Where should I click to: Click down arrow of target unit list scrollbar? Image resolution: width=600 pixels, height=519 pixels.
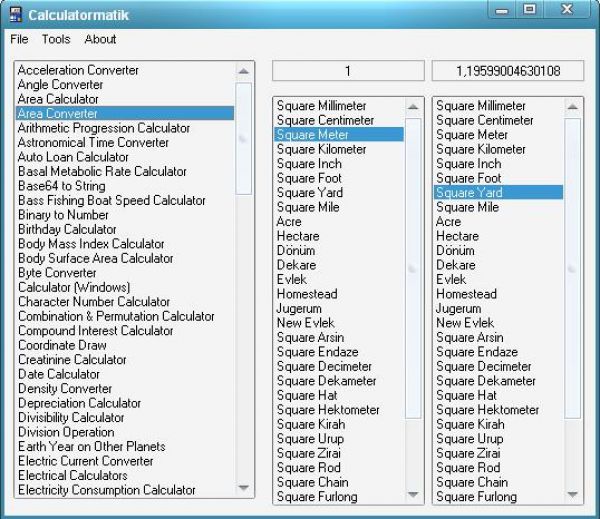pyautogui.click(x=572, y=495)
